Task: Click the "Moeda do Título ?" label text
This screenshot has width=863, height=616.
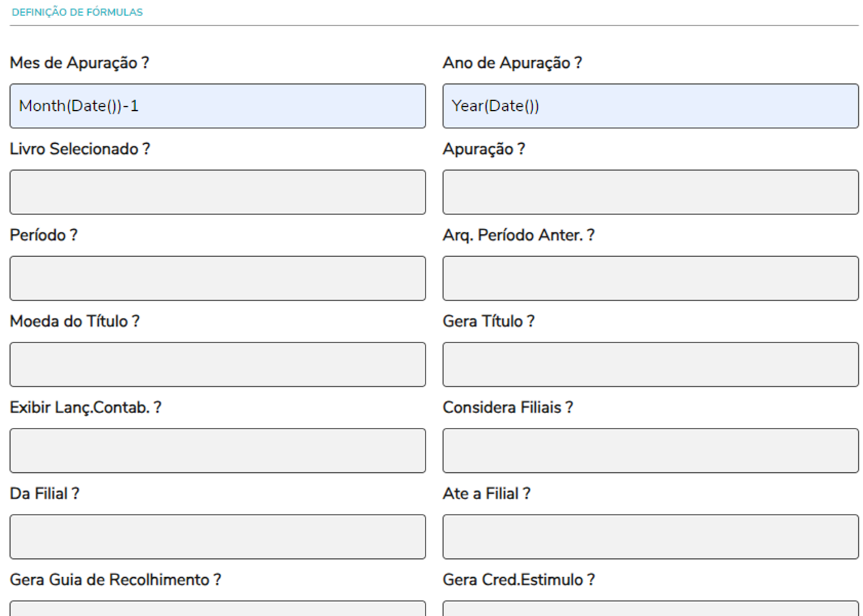Action: pyautogui.click(x=75, y=321)
